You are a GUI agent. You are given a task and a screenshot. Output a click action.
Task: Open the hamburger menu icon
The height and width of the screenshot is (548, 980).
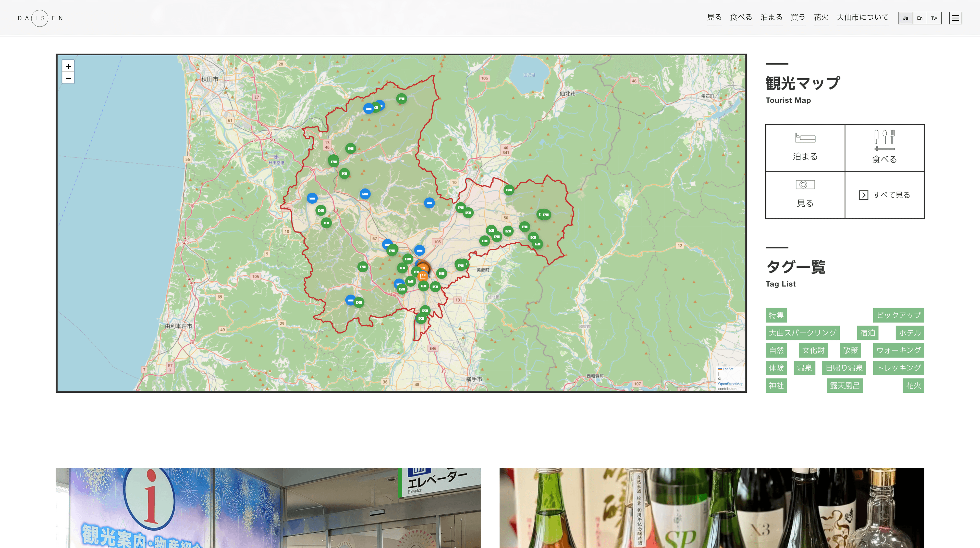click(955, 18)
